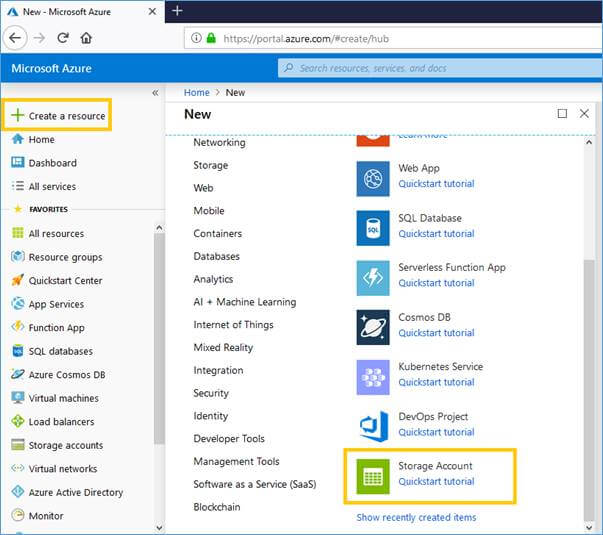Select the Security category
The width and height of the screenshot is (603, 535).
pyautogui.click(x=211, y=393)
